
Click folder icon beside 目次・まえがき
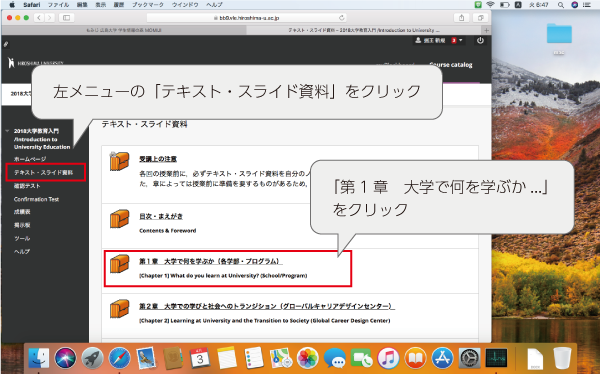click(x=119, y=219)
